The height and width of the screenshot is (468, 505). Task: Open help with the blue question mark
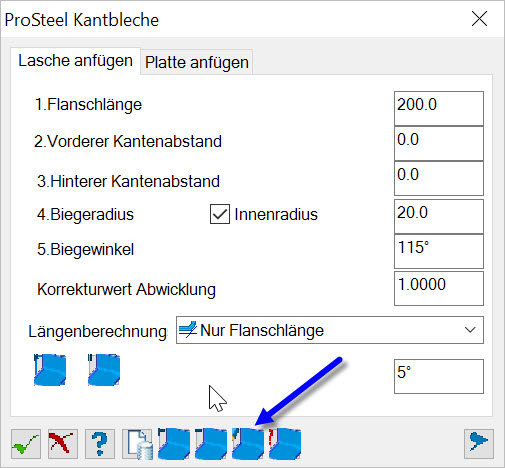[x=100, y=444]
